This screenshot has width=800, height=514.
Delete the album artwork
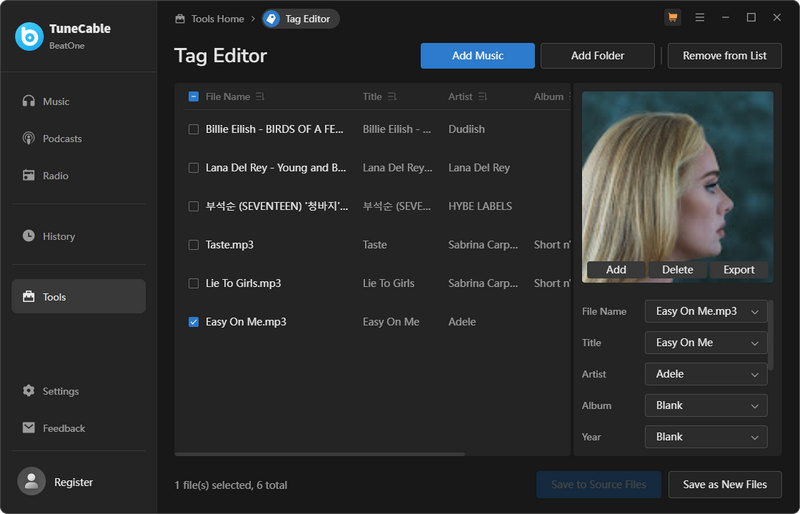[678, 270]
